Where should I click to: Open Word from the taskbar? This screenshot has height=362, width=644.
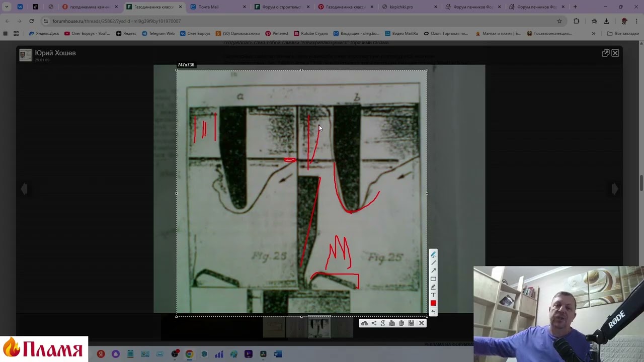[x=278, y=354]
